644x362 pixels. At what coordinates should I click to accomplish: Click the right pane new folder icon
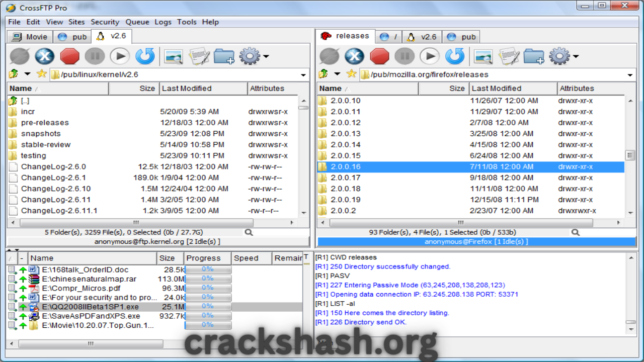point(534,56)
